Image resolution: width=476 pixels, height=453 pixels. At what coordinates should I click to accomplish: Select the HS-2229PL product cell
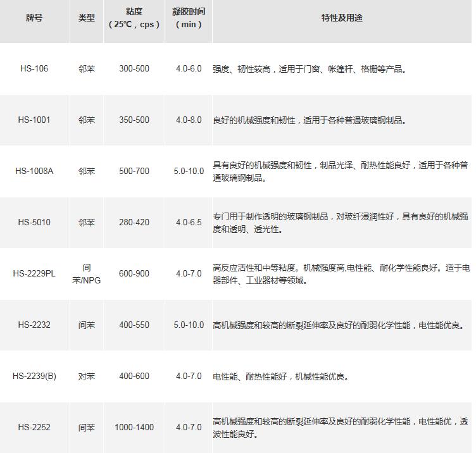34,273
